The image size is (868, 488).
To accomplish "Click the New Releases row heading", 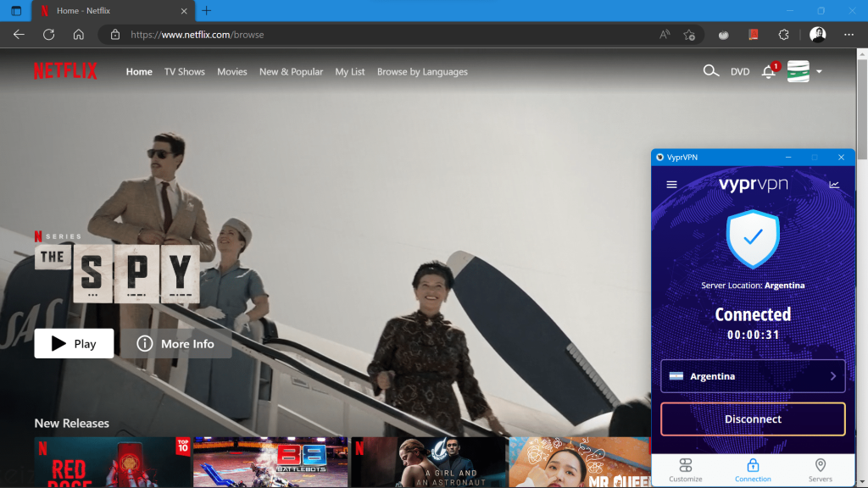I will tap(72, 424).
